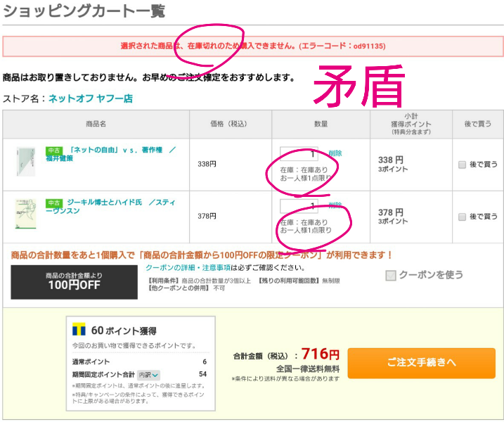504x422 pixels.
Task: Check 後で買う for ジーキル博士とハイド氏
Action: [x=462, y=217]
